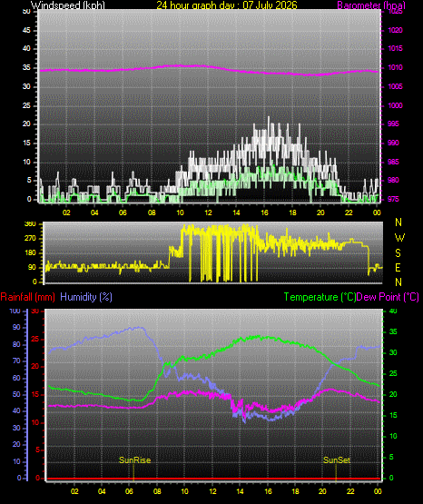Click the E compass label beside wind direction chart
The height and width of the screenshot is (504, 423).
point(398,267)
